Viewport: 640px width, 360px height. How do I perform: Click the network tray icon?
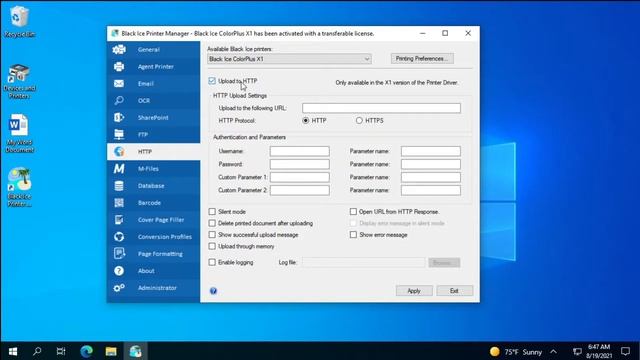[x=577, y=351]
